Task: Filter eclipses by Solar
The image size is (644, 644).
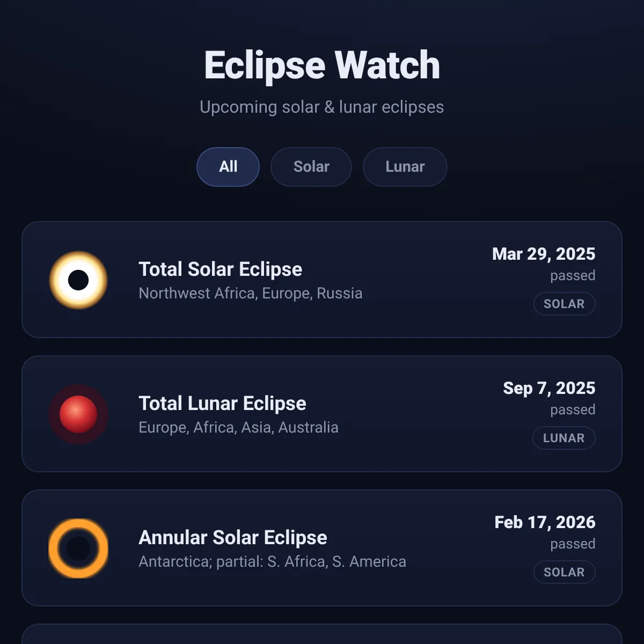Action: pyautogui.click(x=311, y=167)
